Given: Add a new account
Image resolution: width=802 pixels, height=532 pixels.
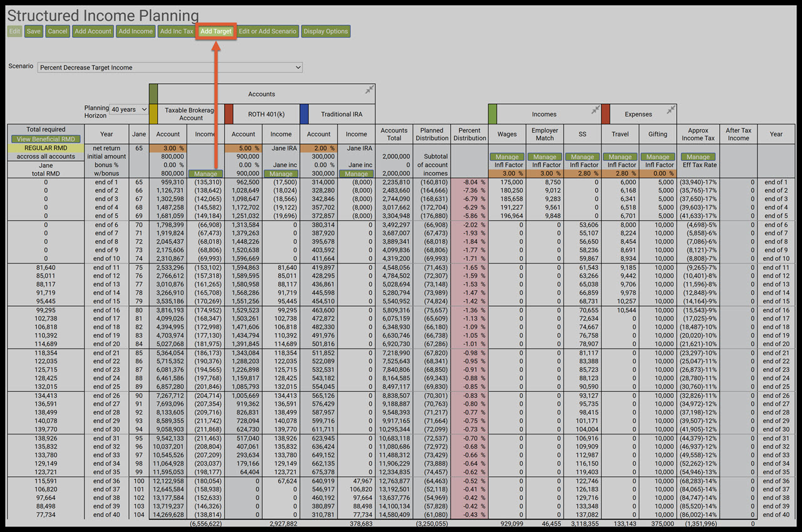Looking at the screenshot, I should (93, 31).
